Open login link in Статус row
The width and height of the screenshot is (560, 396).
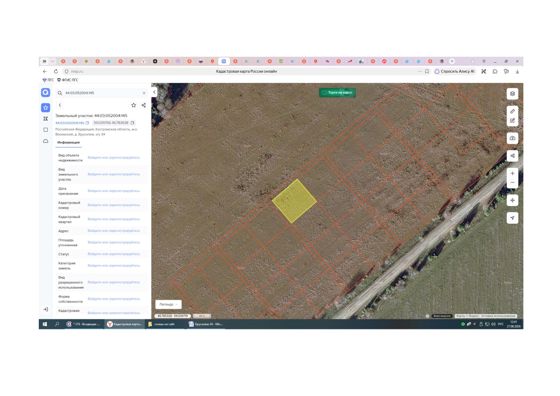(114, 254)
